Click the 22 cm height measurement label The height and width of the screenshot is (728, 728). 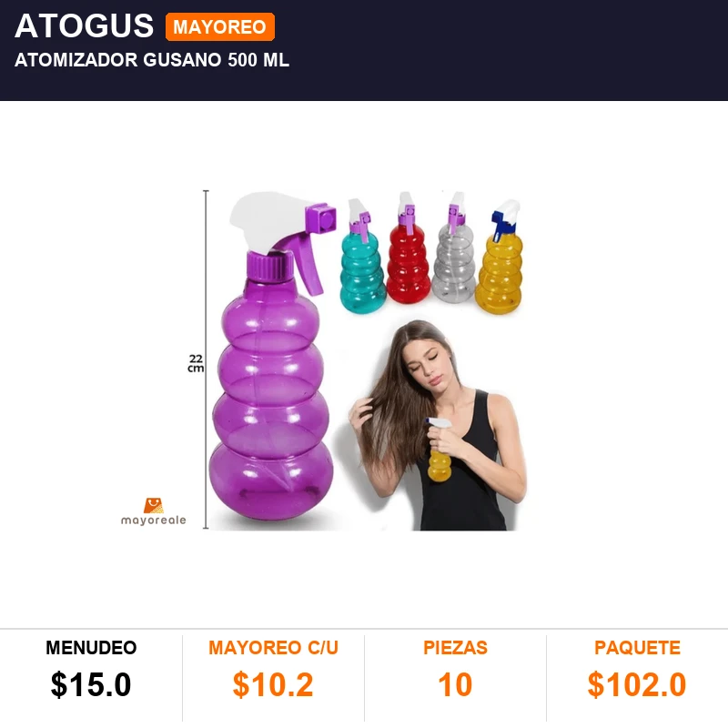coord(196,363)
